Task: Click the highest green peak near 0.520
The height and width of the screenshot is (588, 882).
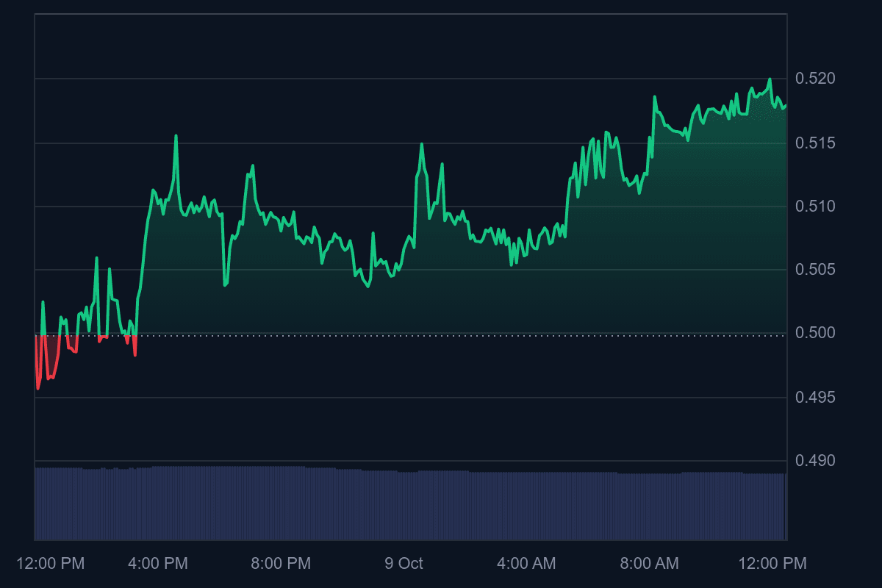Action: (770, 79)
